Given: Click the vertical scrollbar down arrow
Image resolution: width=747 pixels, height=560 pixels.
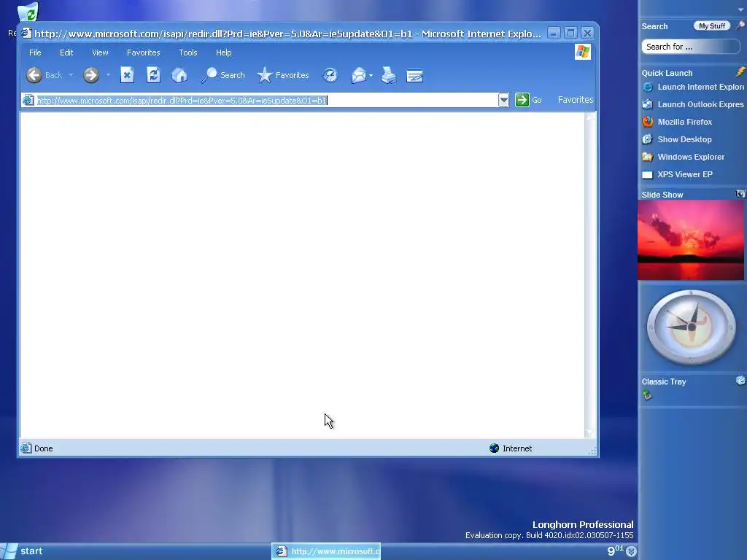Looking at the screenshot, I should pyautogui.click(x=590, y=432).
